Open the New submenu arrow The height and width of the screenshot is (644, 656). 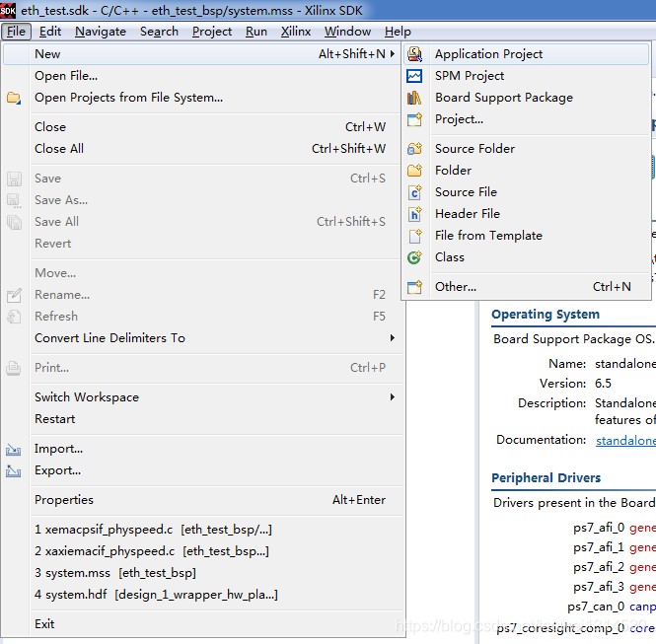point(393,53)
